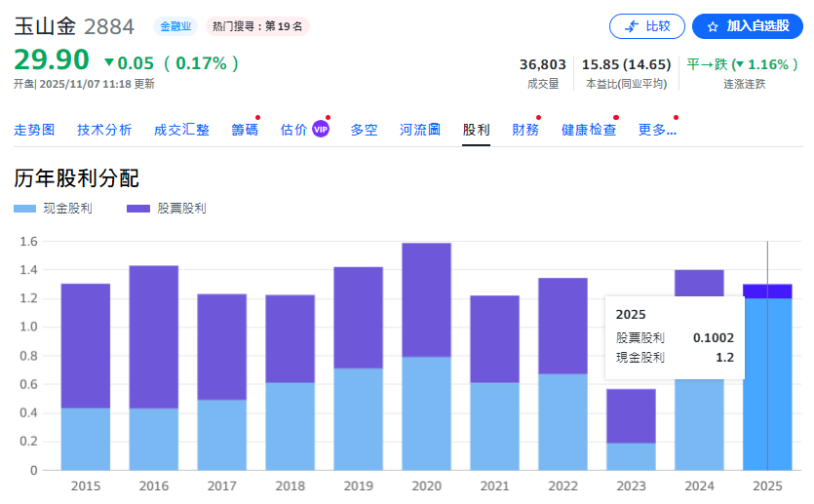The height and width of the screenshot is (504, 814).
Task: Click the star icon in 加入自选股 button
Action: pyautogui.click(x=713, y=26)
